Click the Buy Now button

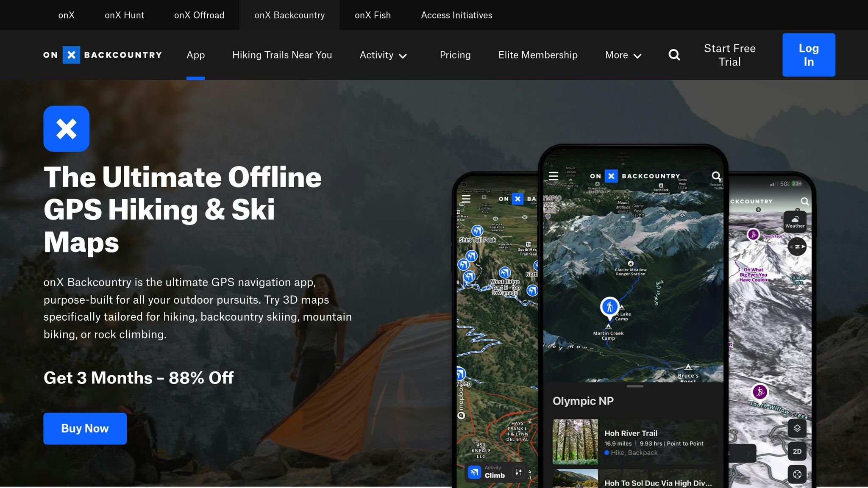click(85, 428)
